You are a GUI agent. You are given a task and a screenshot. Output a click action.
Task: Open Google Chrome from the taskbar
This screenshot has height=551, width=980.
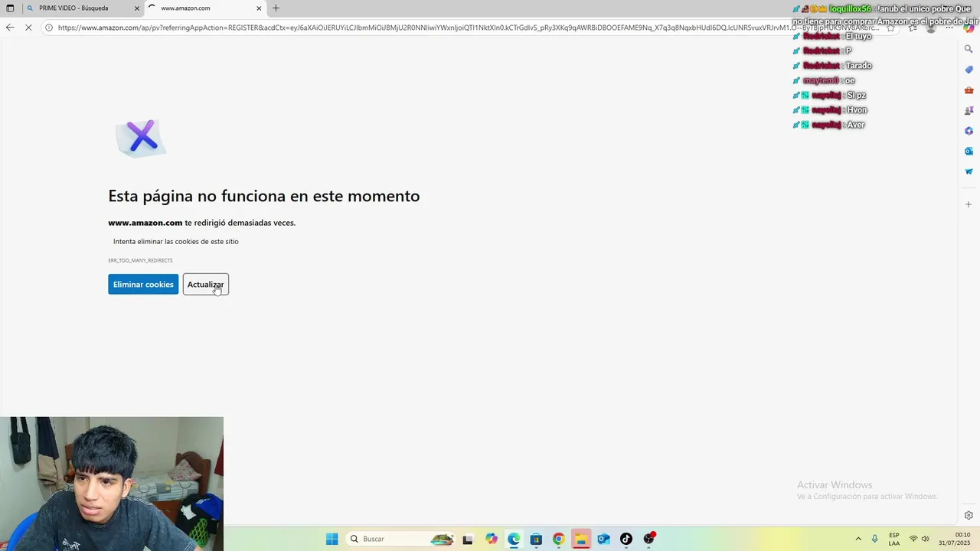point(558,539)
